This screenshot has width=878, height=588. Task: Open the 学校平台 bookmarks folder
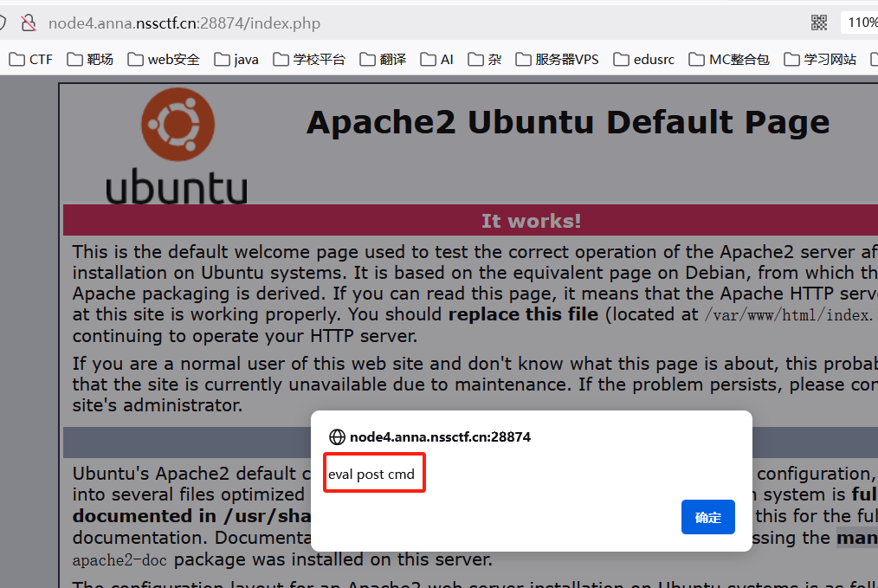tap(309, 60)
